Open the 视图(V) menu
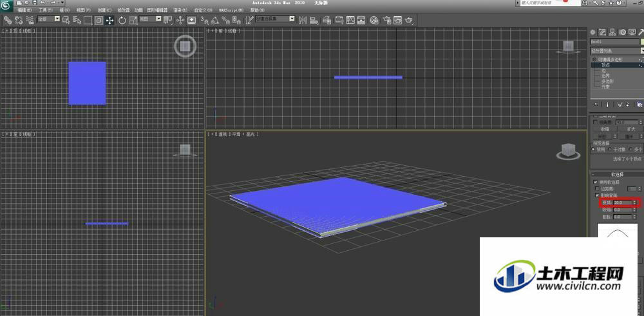The height and width of the screenshot is (316, 644). [83, 10]
